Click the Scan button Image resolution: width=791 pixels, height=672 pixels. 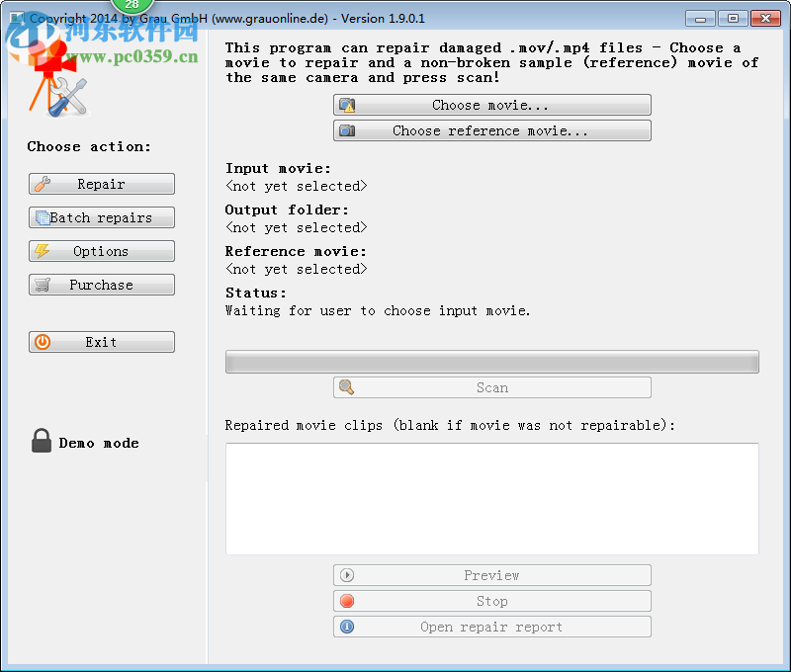491,387
